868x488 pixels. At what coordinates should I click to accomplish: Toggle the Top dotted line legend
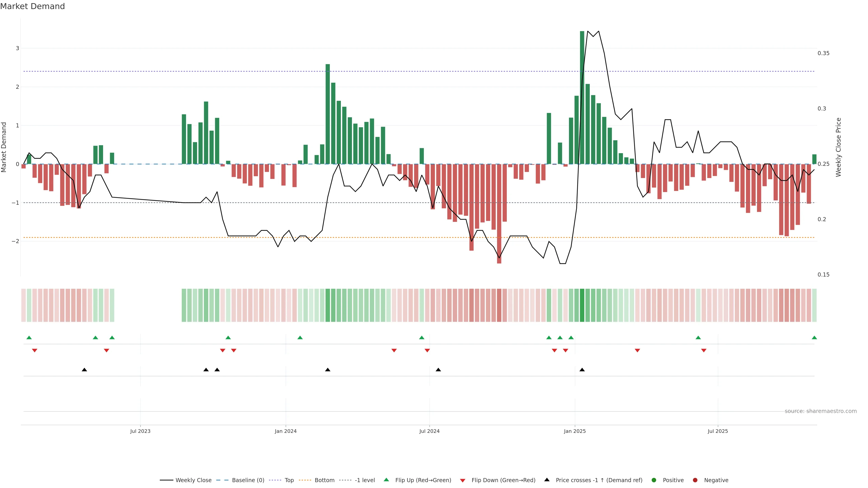pyautogui.click(x=289, y=480)
